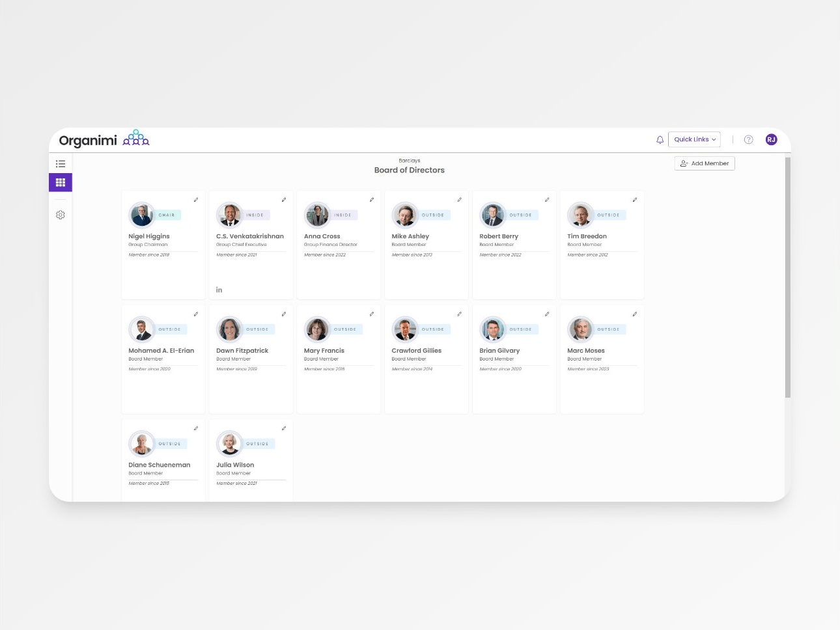Switch to grid view in sidebar
This screenshot has width=840, height=630.
tap(61, 182)
